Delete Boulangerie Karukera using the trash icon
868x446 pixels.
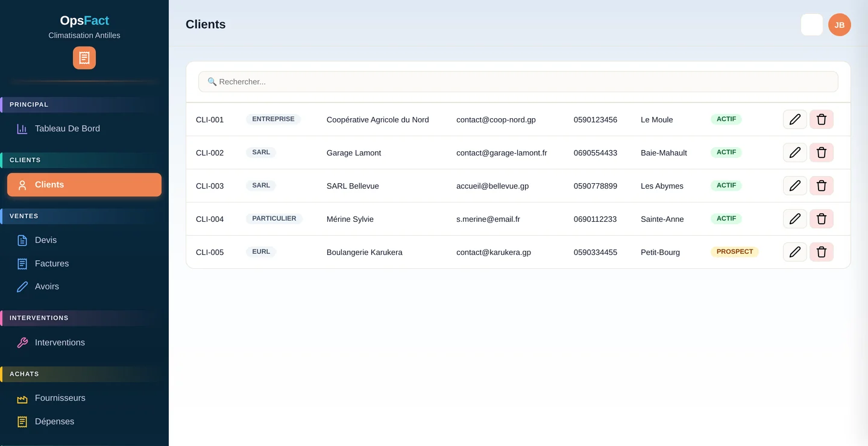point(822,252)
